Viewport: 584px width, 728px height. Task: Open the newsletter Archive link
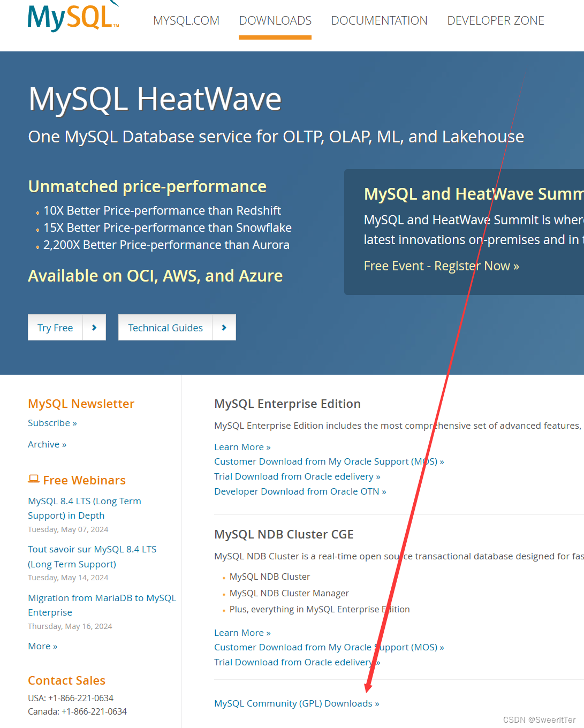click(47, 444)
